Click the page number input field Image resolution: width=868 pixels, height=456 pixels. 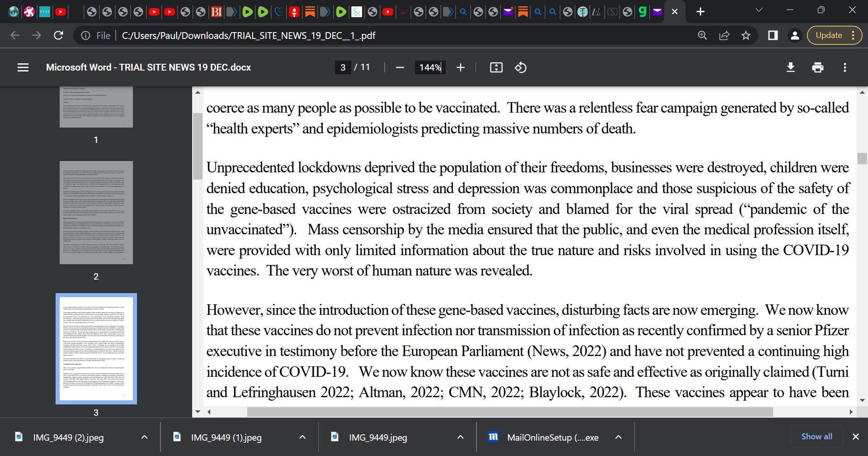[343, 67]
